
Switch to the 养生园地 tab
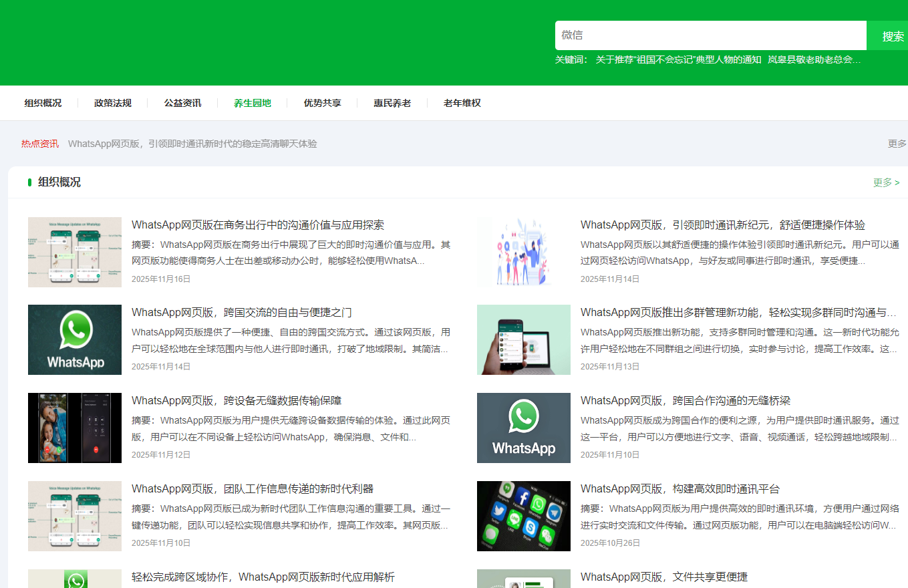coord(253,103)
